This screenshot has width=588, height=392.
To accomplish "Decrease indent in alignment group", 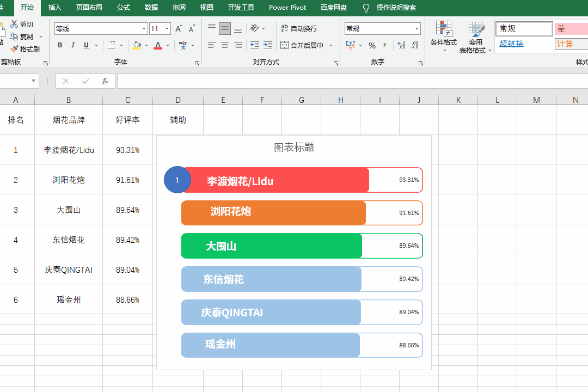I will [x=255, y=45].
